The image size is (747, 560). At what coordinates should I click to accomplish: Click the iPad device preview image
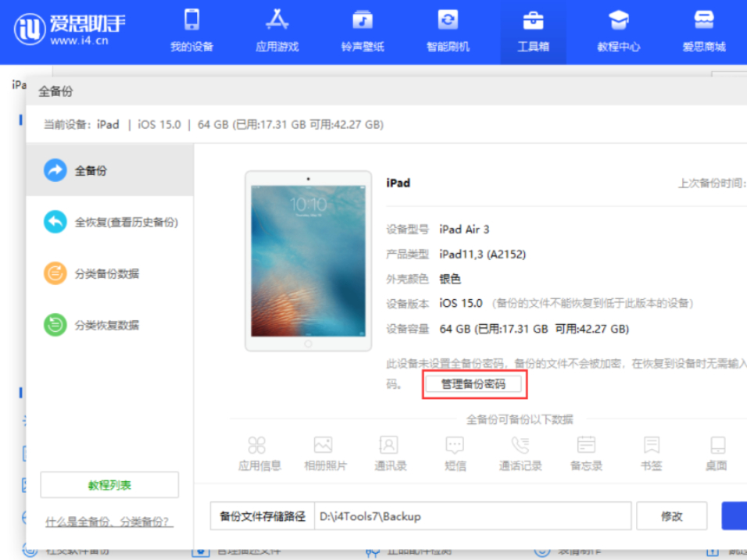(308, 261)
